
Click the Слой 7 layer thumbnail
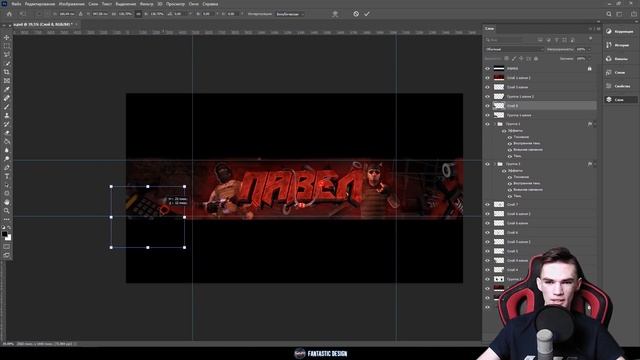click(499, 204)
